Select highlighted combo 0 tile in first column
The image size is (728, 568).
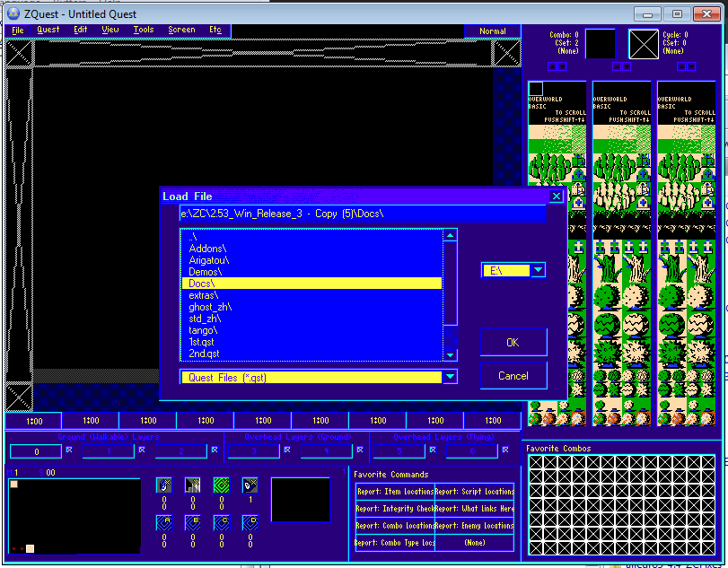coord(535,89)
